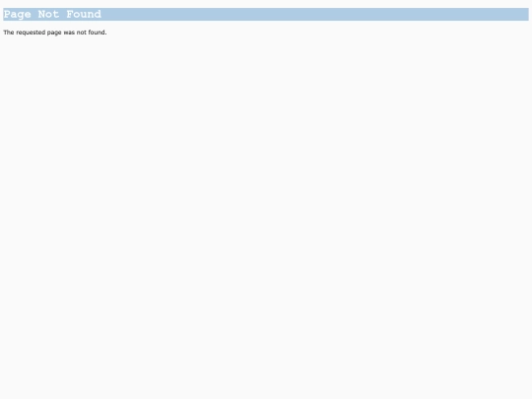532x399 pixels.
Task: Click "The requested page was not found." text
Action: 55,33
